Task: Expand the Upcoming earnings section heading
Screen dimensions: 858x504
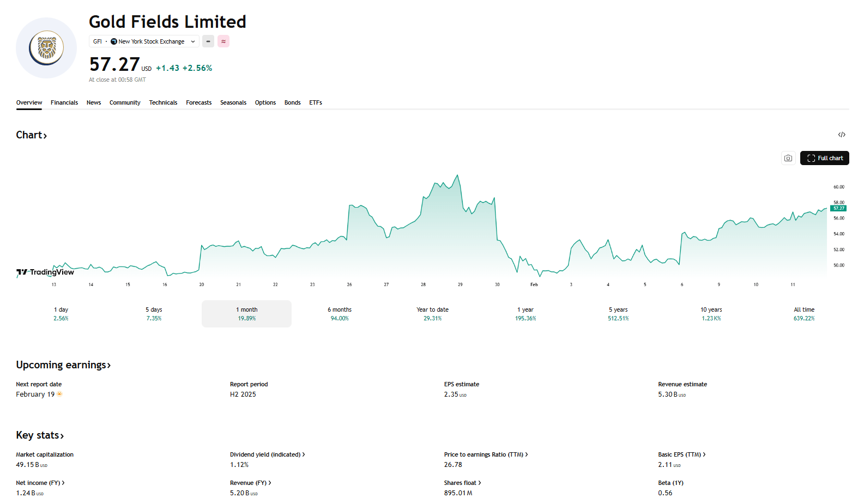Action: coord(63,365)
